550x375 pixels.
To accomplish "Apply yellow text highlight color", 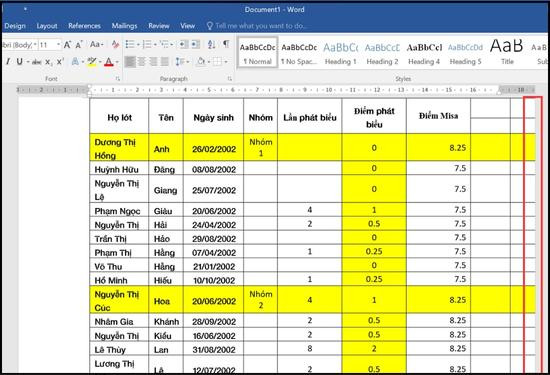I will click(x=92, y=62).
